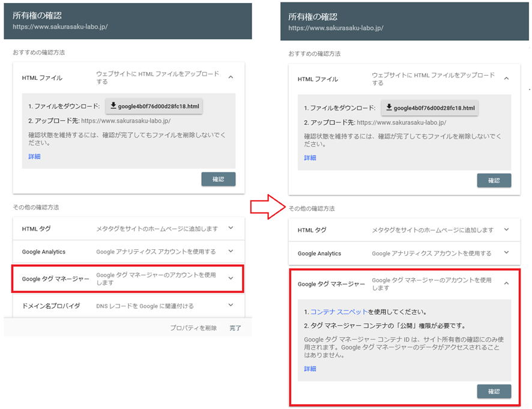Image resolution: width=532 pixels, height=409 pixels.
Task: Open コンテナ スニペット link
Action: 339,312
